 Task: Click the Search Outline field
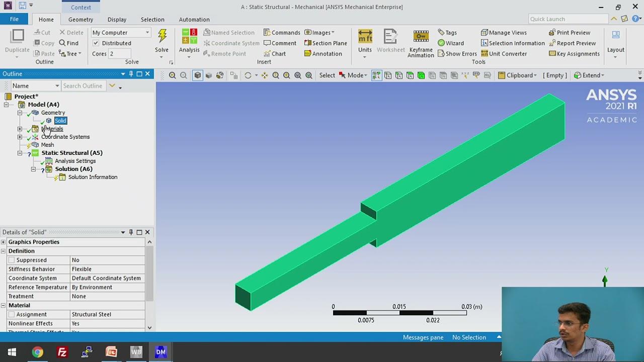[x=83, y=86]
